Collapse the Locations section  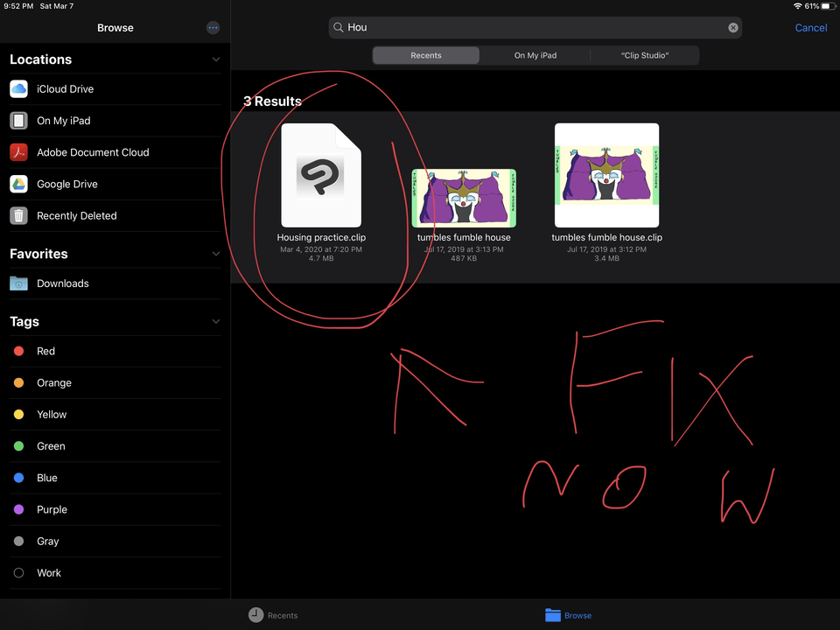(x=216, y=59)
